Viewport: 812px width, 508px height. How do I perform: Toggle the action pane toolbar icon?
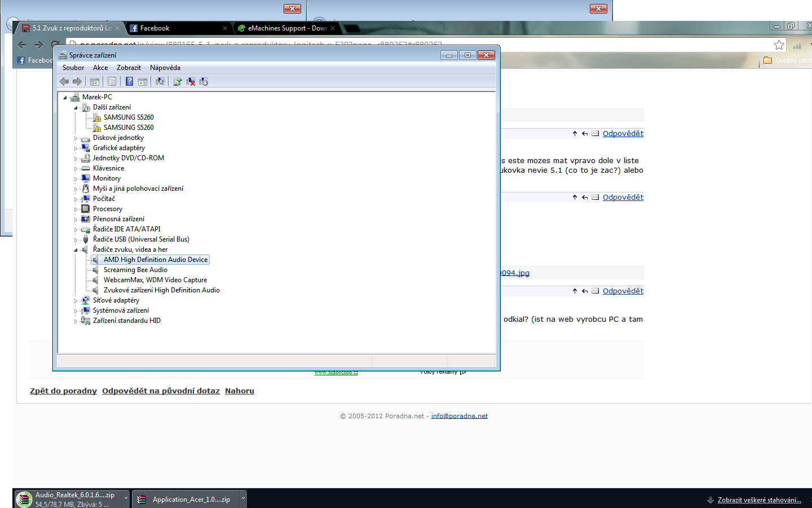(x=143, y=82)
